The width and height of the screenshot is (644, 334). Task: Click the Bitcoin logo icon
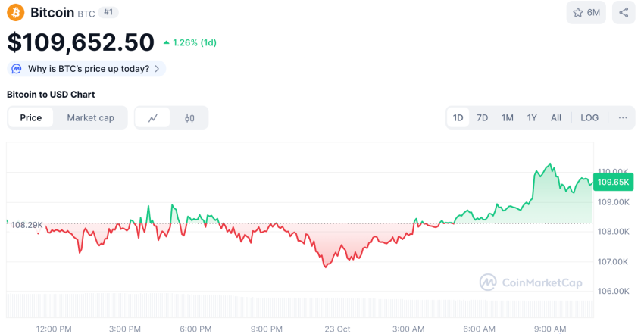pos(16,13)
